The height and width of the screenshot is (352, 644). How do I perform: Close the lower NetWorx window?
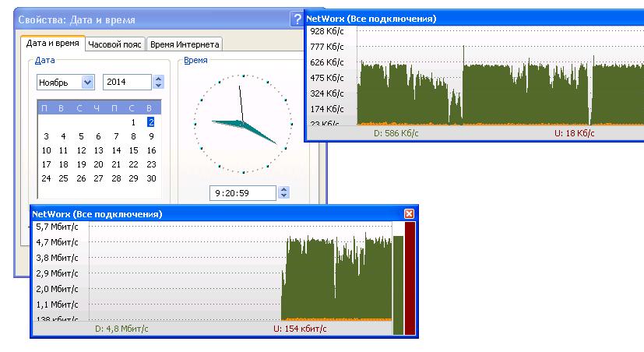409,213
